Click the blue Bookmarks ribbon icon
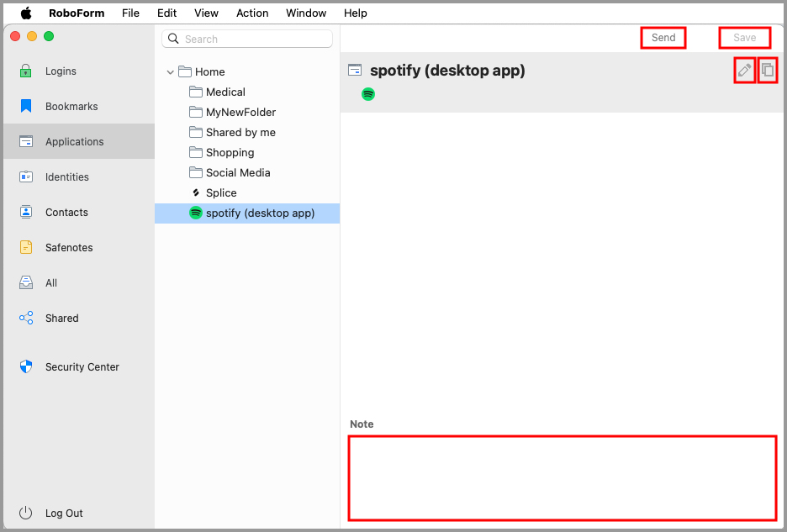The width and height of the screenshot is (787, 532). 25,106
